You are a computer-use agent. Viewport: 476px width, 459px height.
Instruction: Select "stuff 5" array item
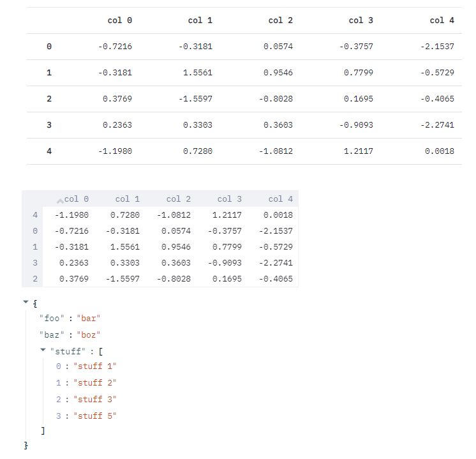pos(95,416)
